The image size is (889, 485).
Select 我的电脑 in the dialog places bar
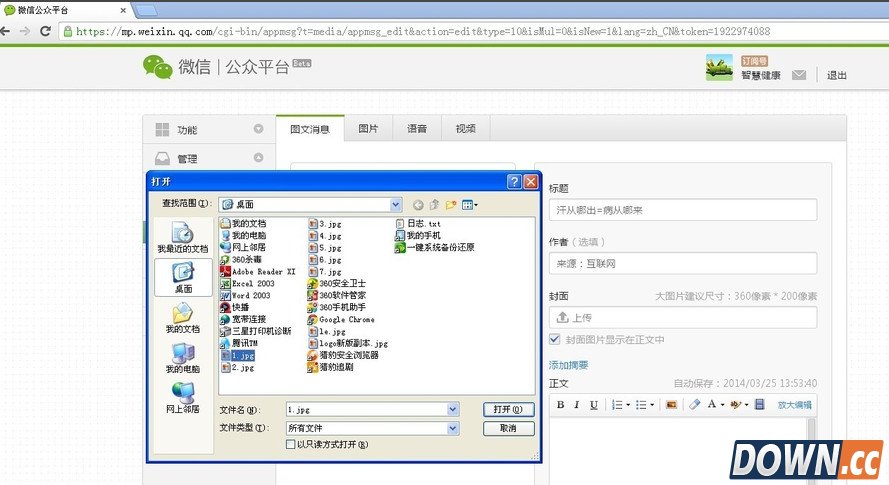pyautogui.click(x=183, y=358)
